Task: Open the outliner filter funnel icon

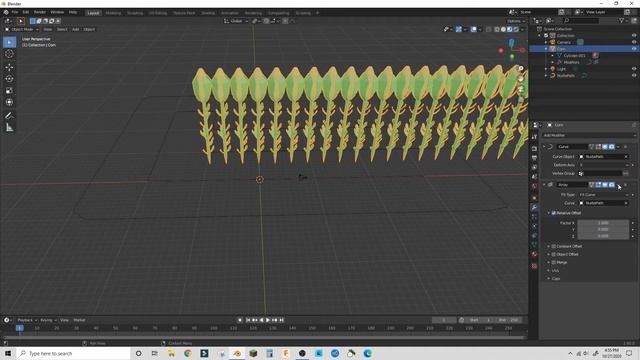Action: 622,20
